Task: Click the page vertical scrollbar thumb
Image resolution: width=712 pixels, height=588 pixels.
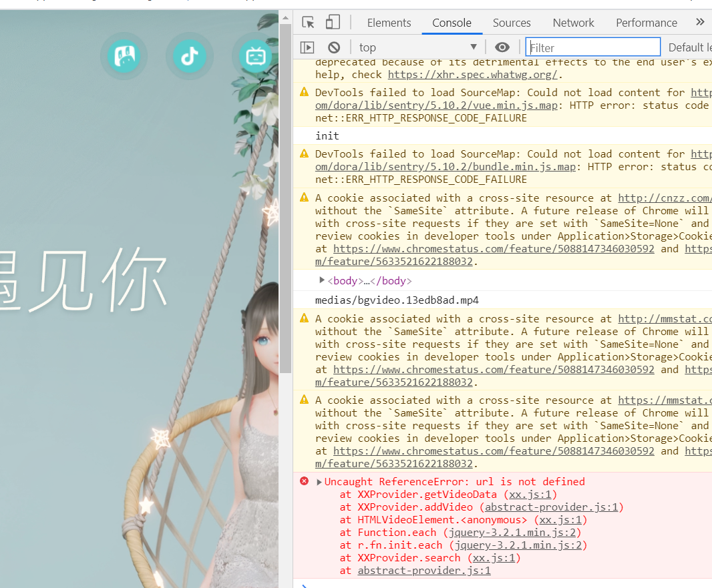Action: tap(285, 199)
